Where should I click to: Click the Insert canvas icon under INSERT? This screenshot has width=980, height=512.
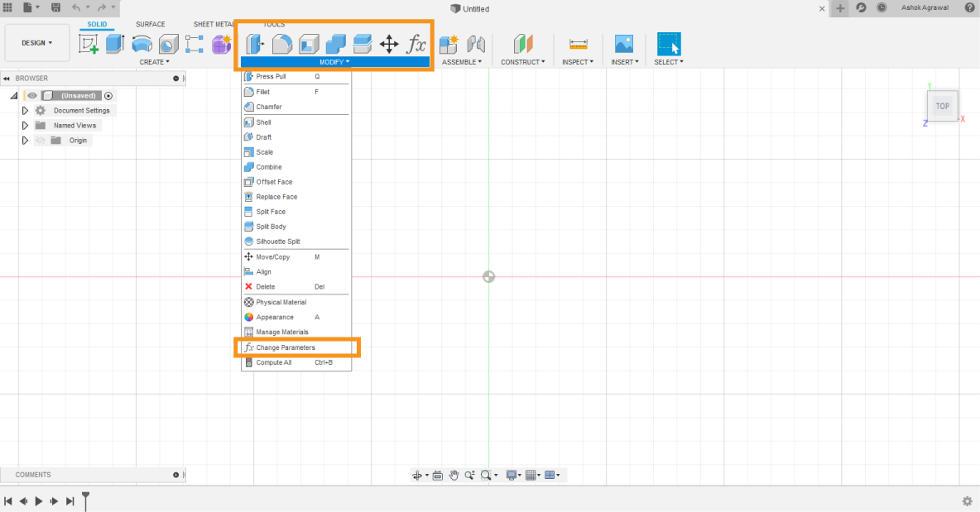tap(624, 43)
